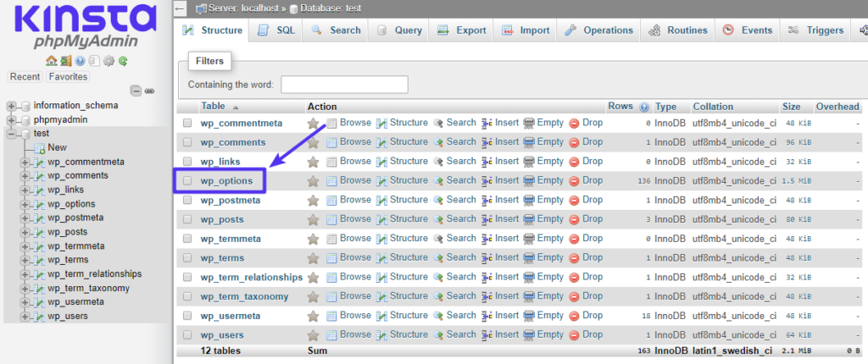Image resolution: width=868 pixels, height=364 pixels.
Task: Expand the information_schema database node
Action: (11, 106)
